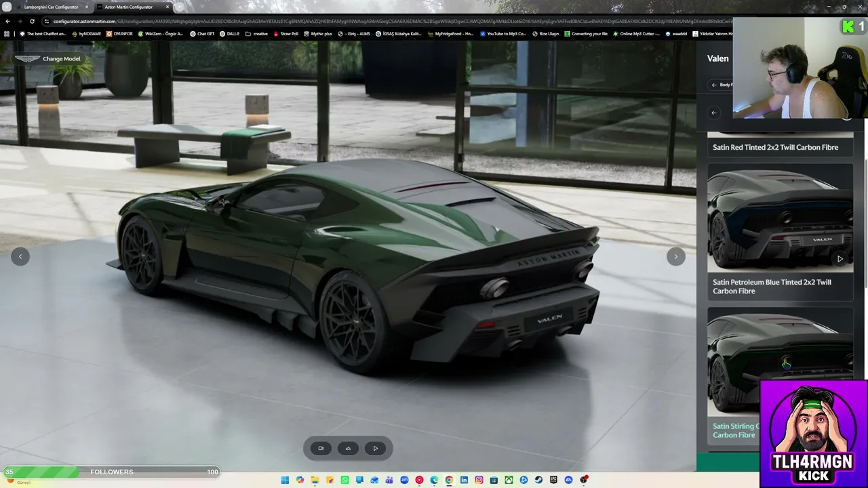
Task: Launch the Xbox app from the taskbar
Action: pyautogui.click(x=509, y=480)
